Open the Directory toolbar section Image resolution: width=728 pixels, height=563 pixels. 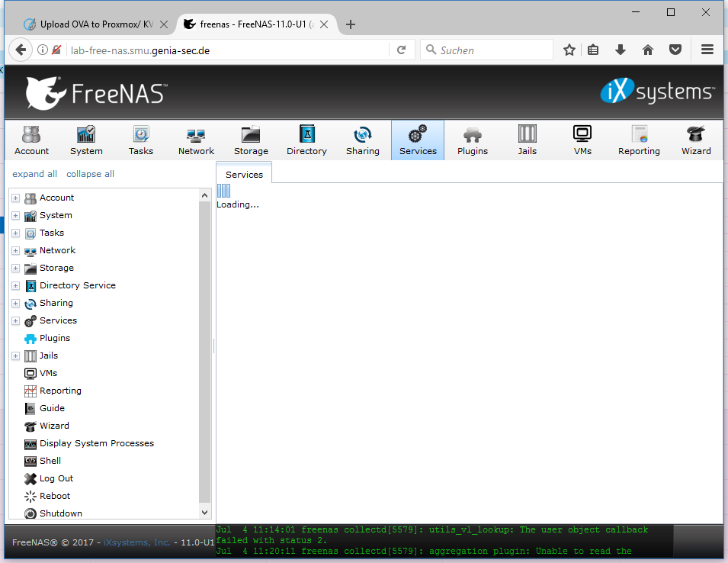(306, 140)
